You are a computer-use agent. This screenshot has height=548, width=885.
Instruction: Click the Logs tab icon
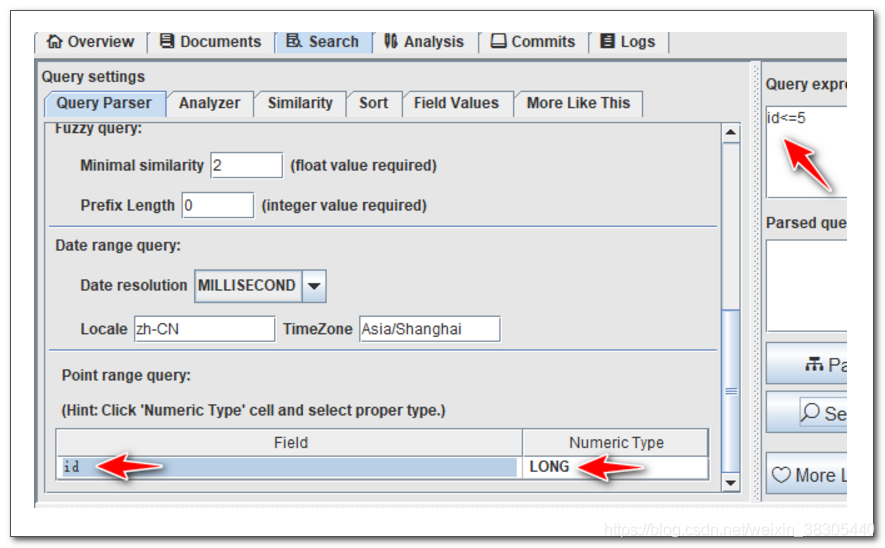tap(607, 41)
